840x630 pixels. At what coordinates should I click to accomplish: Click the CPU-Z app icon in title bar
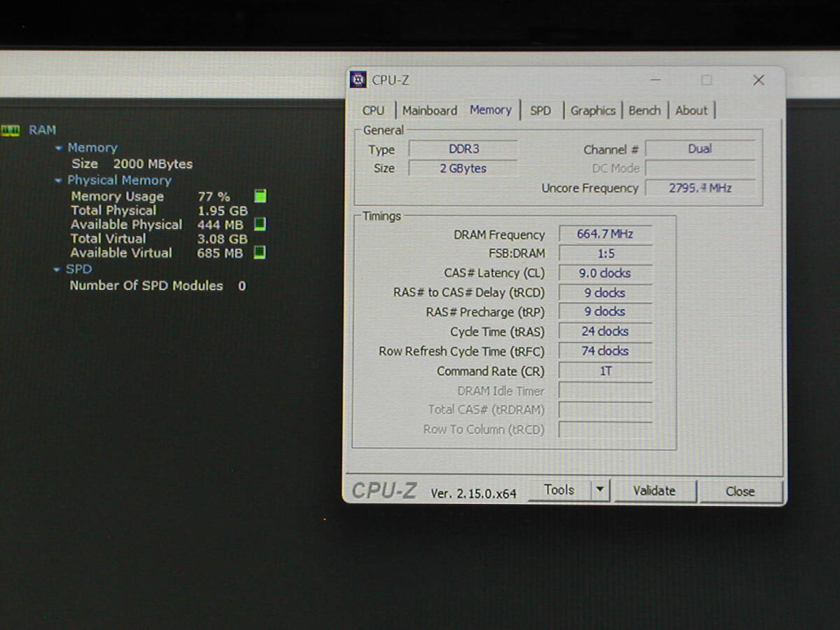coord(358,80)
